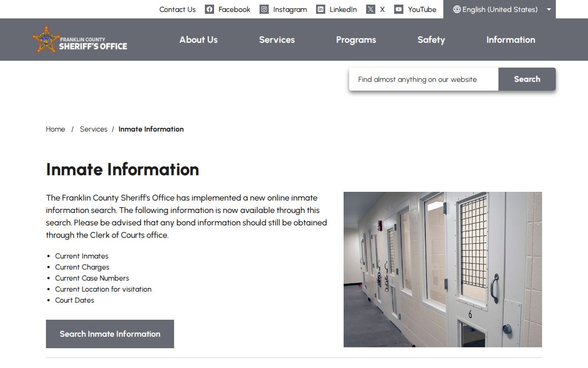588x368 pixels.
Task: Go to Services breadcrumb link
Action: 94,129
